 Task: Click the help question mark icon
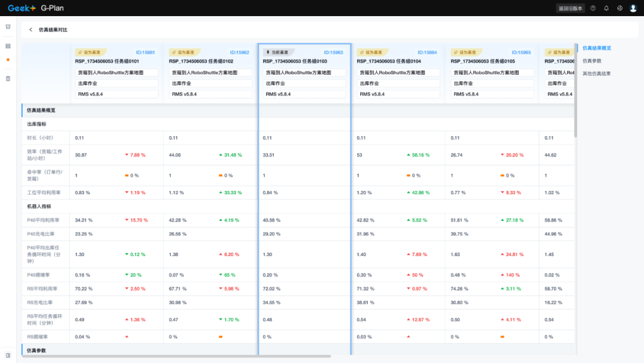(592, 8)
